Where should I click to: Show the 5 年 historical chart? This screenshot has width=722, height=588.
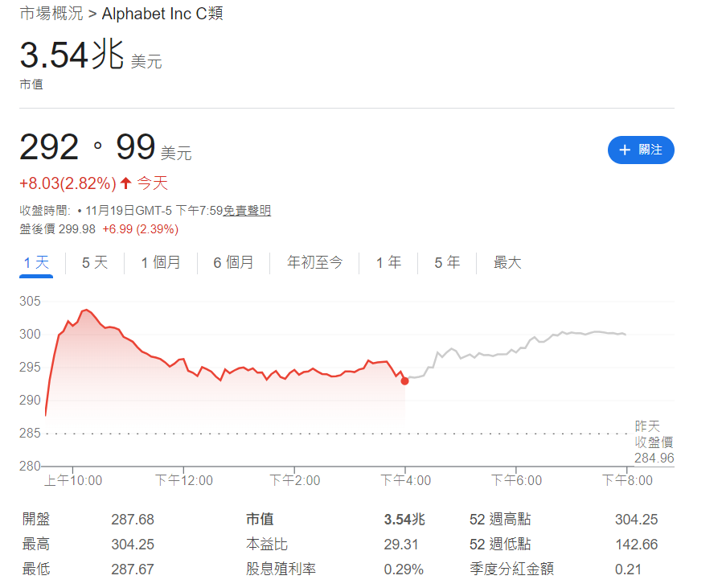446,262
